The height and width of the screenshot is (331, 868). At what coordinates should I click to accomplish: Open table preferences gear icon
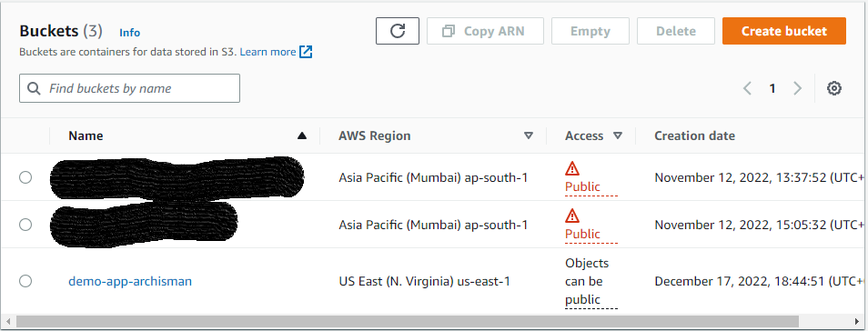coord(834,88)
